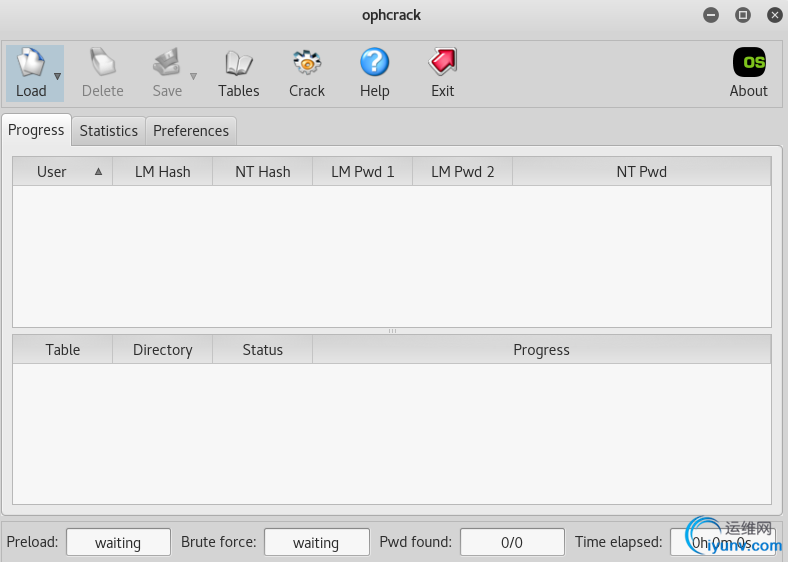Click the Brute force status field
This screenshot has height=562, width=788.
317,542
